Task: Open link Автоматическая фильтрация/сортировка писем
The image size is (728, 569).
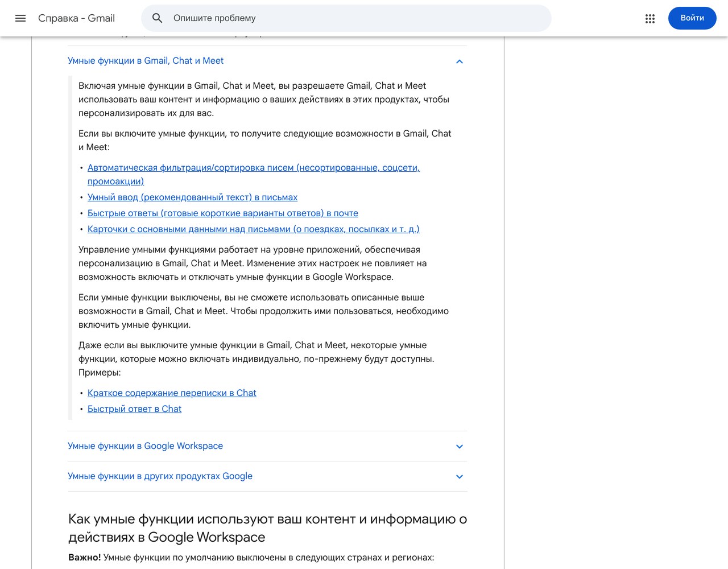Action: (x=254, y=175)
